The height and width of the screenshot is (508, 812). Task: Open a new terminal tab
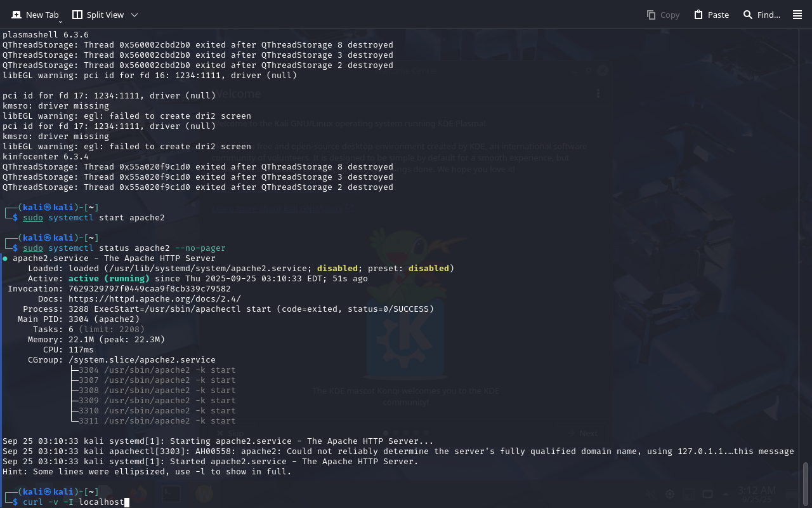(x=35, y=15)
